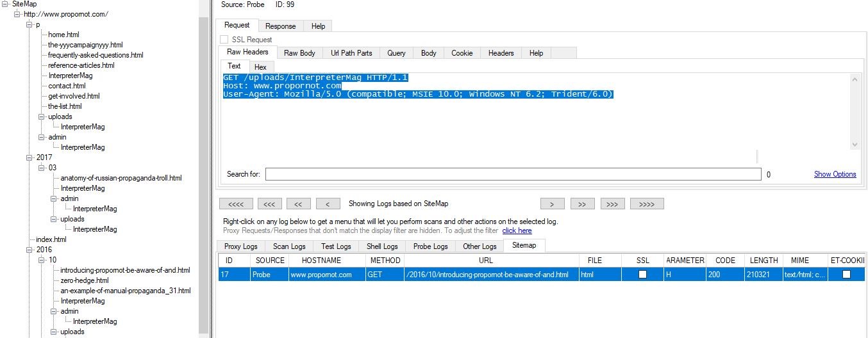Screen dimensions: 868x338
Task: Click the 'Search for' input field
Action: (x=513, y=174)
